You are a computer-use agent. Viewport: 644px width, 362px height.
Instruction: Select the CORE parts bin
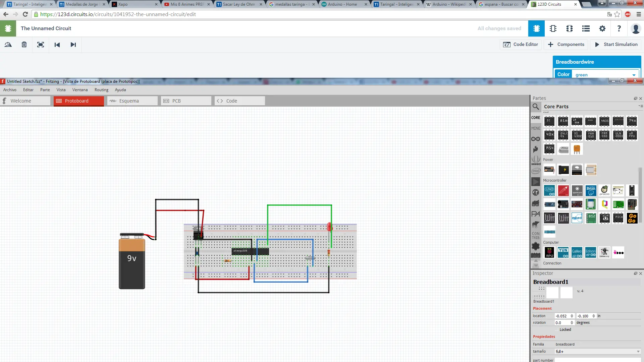pyautogui.click(x=536, y=118)
